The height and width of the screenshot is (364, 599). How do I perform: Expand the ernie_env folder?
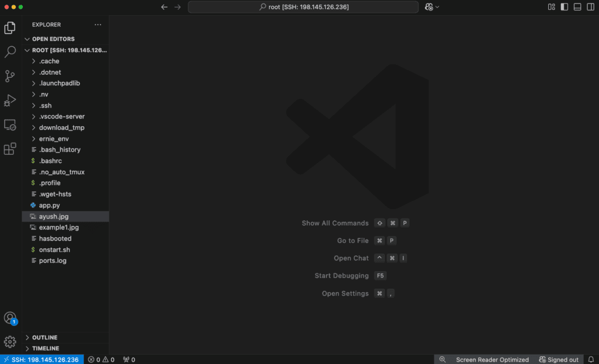(66, 138)
